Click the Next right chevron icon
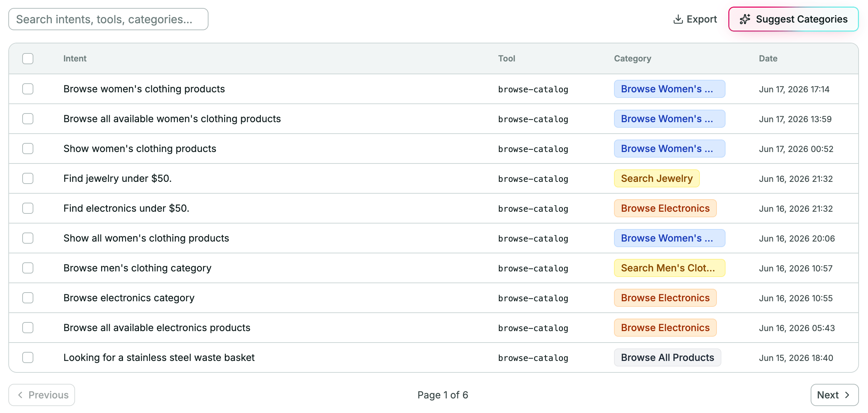 tap(847, 395)
